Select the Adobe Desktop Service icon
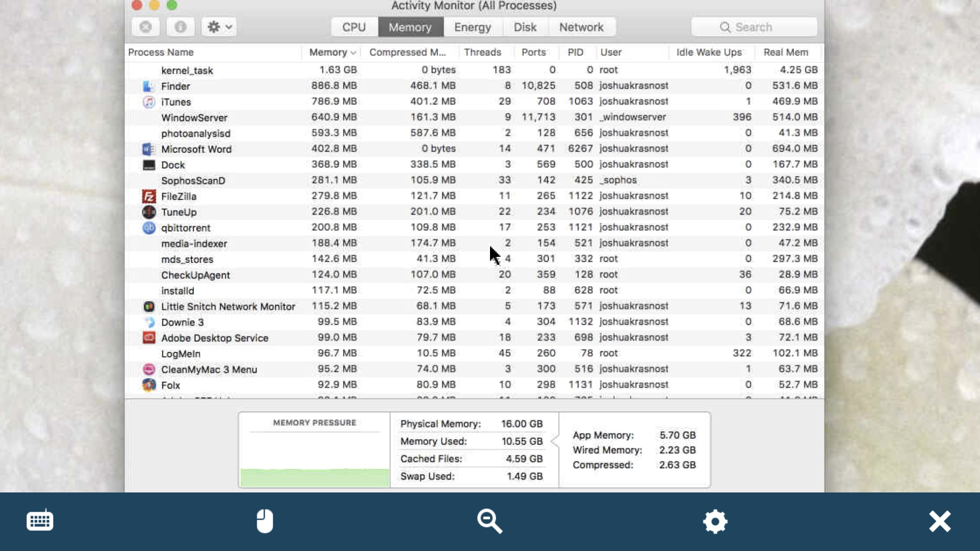 [x=149, y=338]
